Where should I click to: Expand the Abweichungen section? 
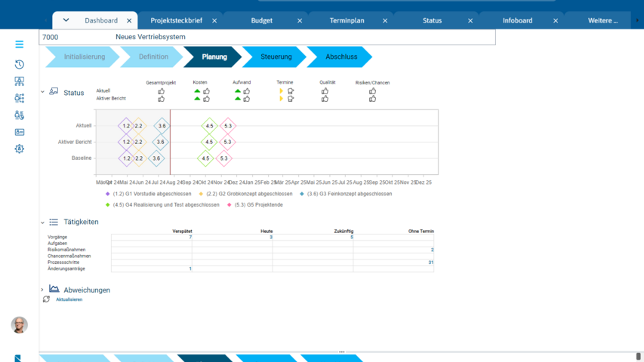point(42,290)
